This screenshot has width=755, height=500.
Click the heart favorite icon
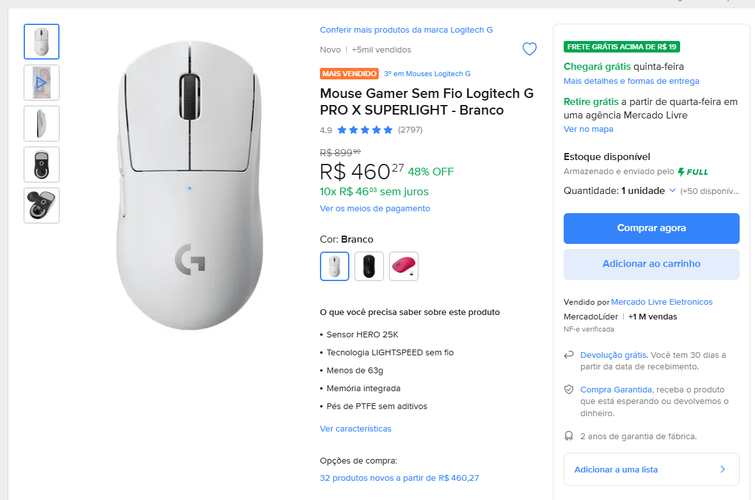pyautogui.click(x=529, y=49)
